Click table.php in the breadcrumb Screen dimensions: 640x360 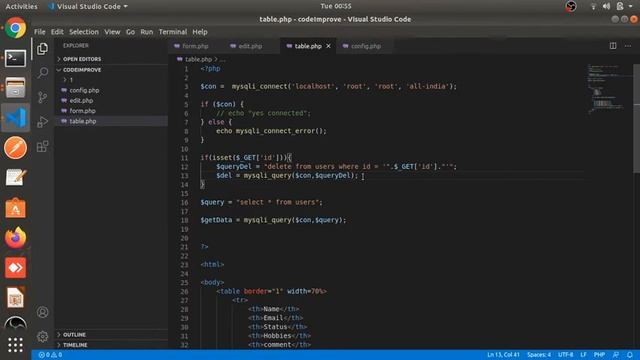coord(198,60)
